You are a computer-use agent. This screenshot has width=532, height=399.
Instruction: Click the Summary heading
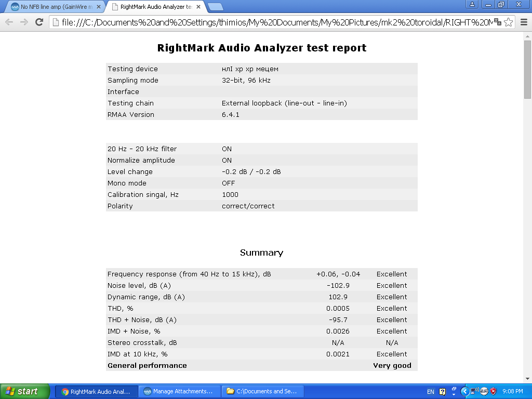pyautogui.click(x=262, y=252)
